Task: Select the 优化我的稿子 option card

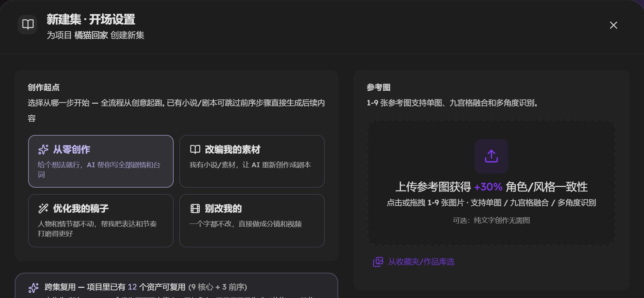Action: pyautogui.click(x=101, y=221)
